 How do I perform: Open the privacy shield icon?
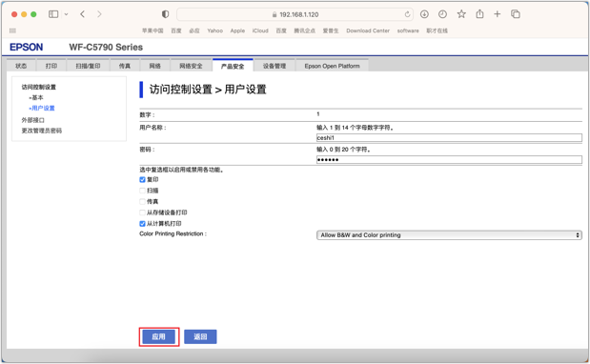pyautogui.click(x=165, y=14)
